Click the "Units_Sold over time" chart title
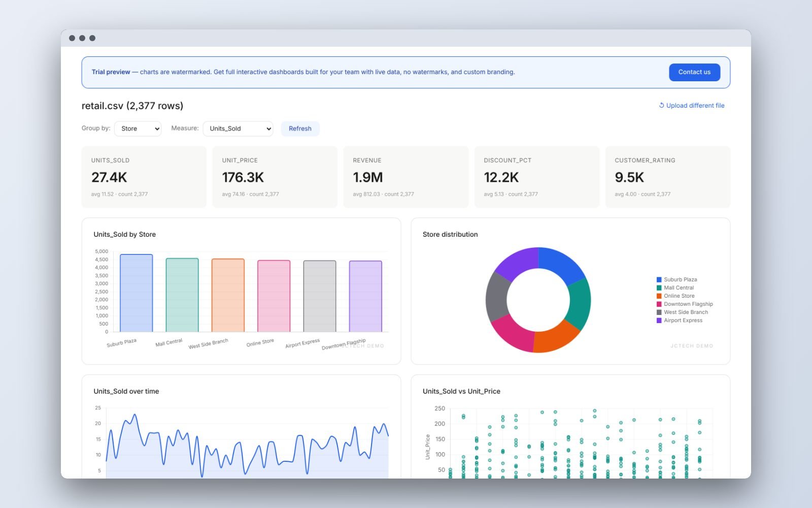The image size is (812, 508). [126, 391]
